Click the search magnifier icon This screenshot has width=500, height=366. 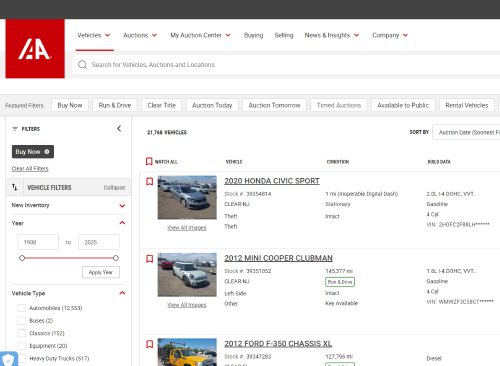coord(82,64)
